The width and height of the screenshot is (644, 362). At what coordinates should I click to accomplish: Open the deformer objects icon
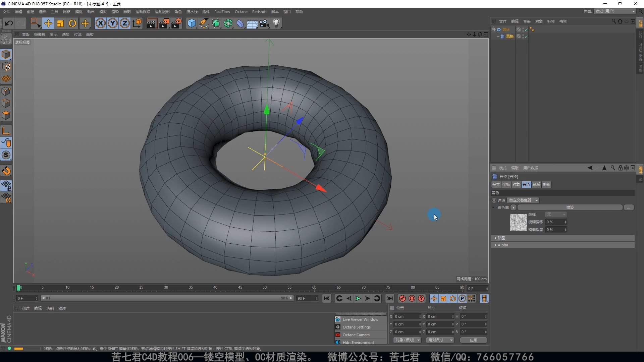pos(240,23)
